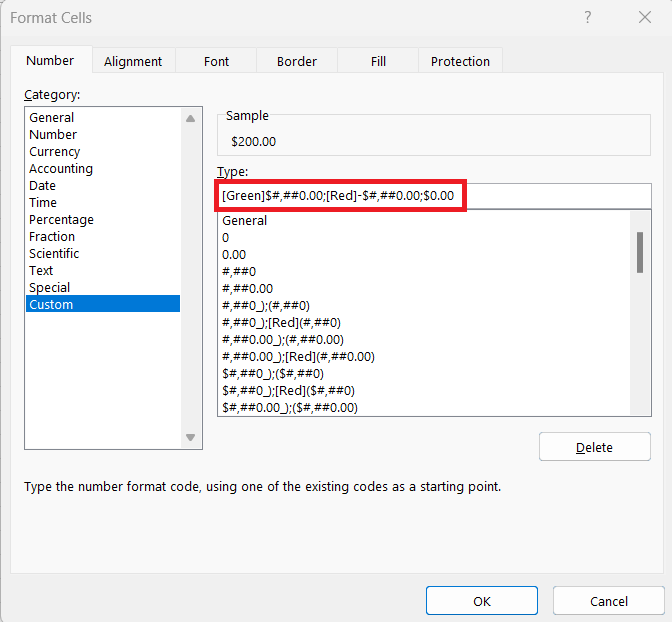Select format code 0
Screen dimensions: 672x622
pos(424,238)
